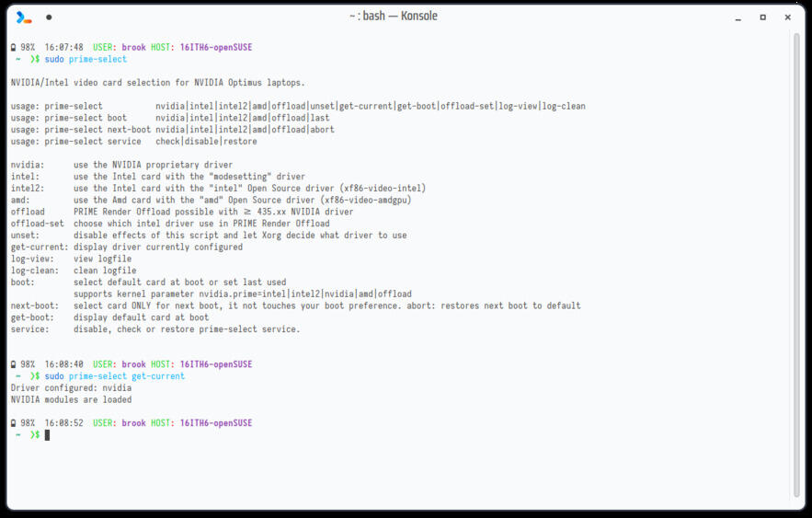Click the 'view logfile' row
Viewport: 812px width, 518px height.
(x=72, y=259)
